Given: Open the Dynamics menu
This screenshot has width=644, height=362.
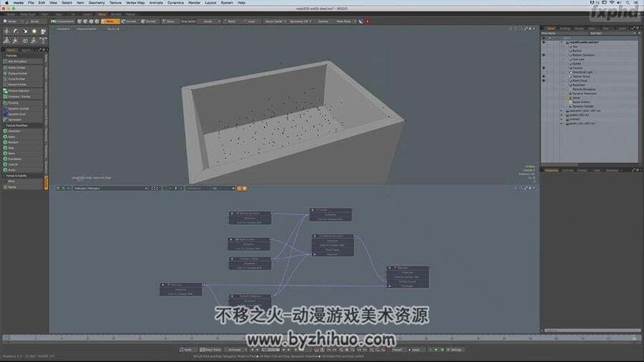Looking at the screenshot, I should [x=175, y=2].
